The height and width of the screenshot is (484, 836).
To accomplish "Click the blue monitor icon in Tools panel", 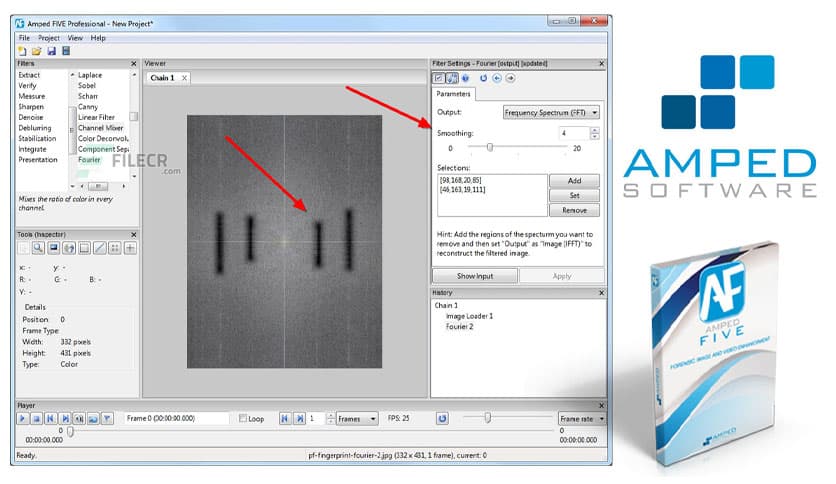I will pos(53,248).
